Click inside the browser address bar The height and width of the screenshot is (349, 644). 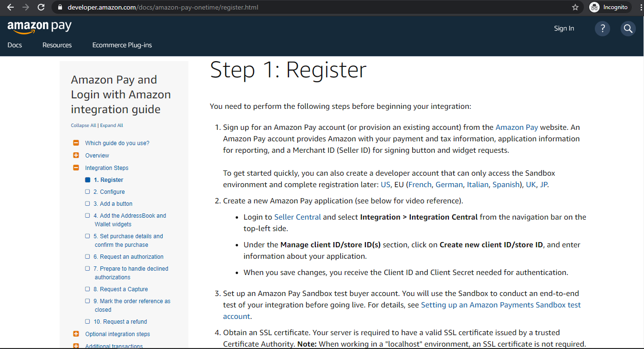click(191, 7)
